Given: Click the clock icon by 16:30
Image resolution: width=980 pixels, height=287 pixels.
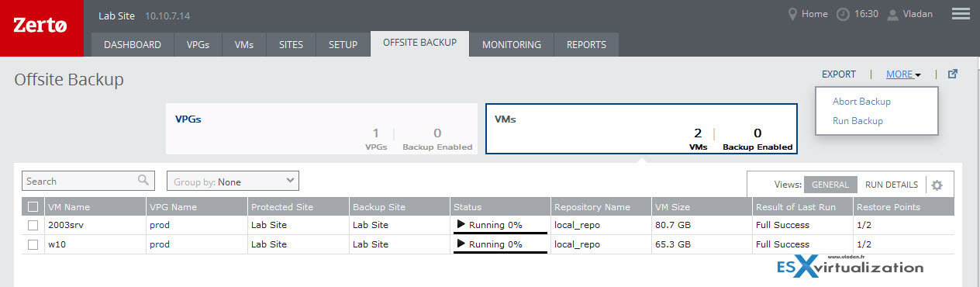Looking at the screenshot, I should point(843,14).
